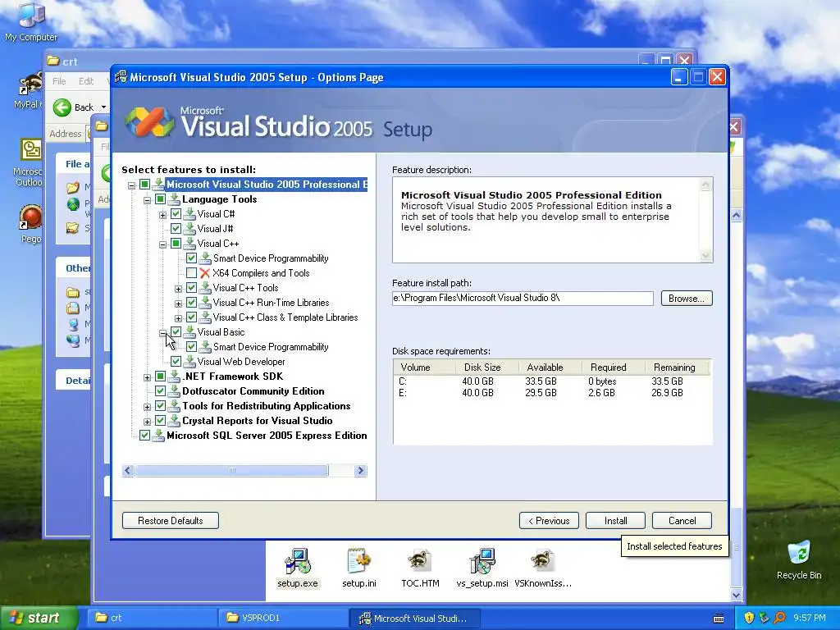Go back with Previous button
Image resolution: width=840 pixels, height=630 pixels.
[549, 521]
